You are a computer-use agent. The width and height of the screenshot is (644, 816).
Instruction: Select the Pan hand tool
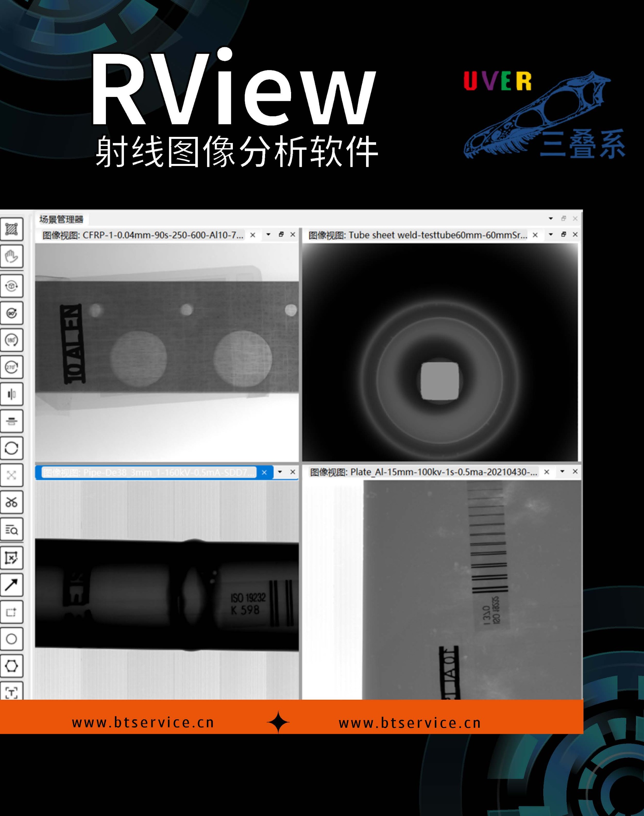pyautogui.click(x=11, y=256)
